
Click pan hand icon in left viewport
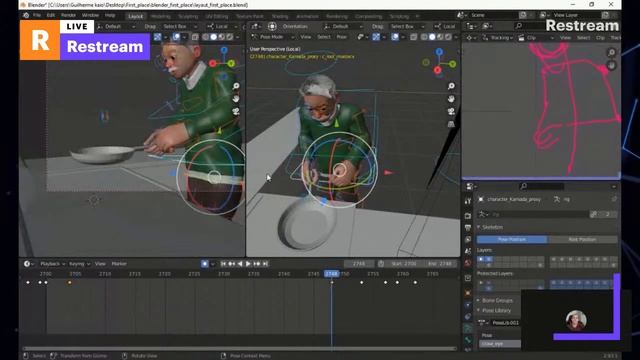[236, 99]
